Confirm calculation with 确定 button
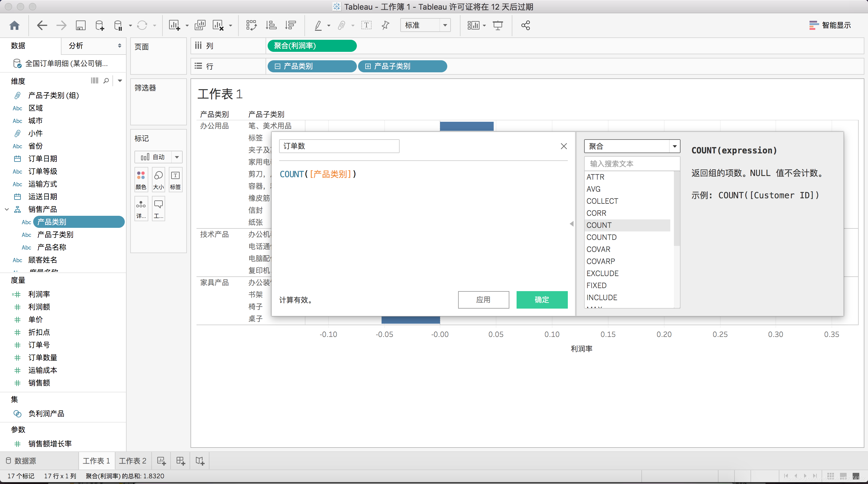This screenshot has height=484, width=868. [x=542, y=300]
